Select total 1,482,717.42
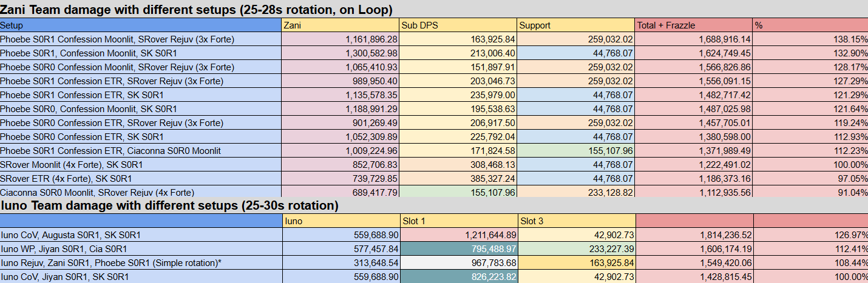Viewport: 868px width, 283px height. (x=693, y=95)
